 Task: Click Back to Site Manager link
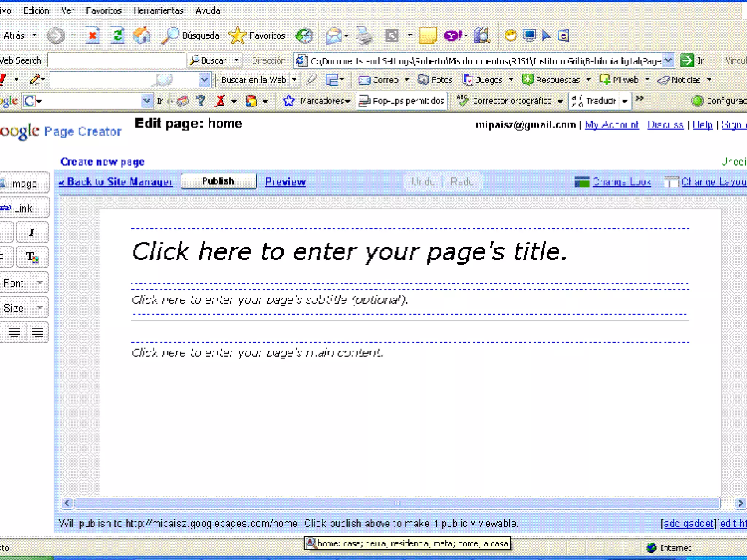[116, 182]
